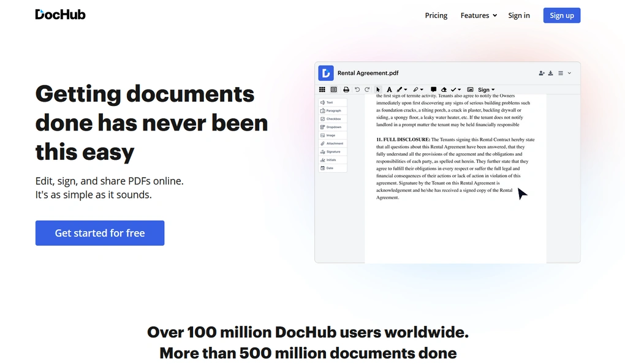Viewport: 625px width, 364px height.
Task: Click the Sign up button
Action: (561, 15)
